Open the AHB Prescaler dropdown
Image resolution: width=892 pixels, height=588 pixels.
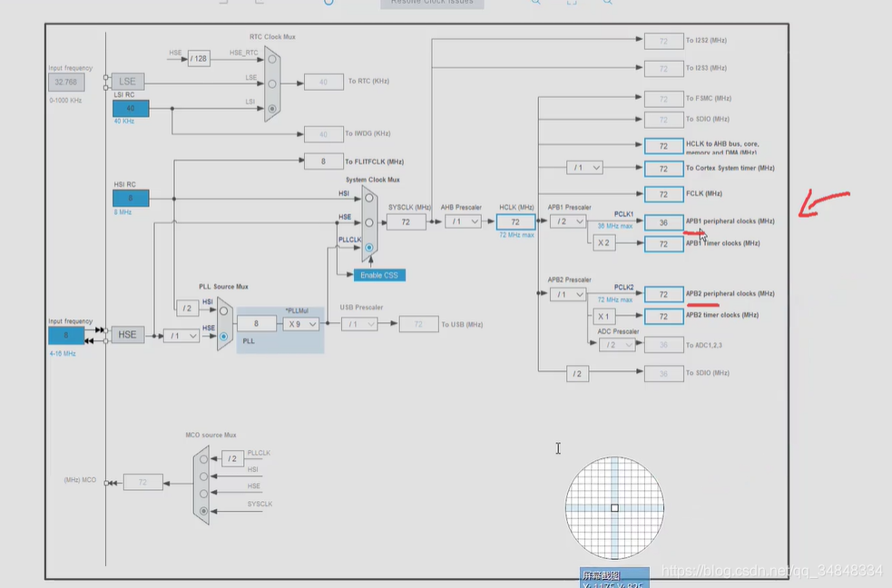pyautogui.click(x=463, y=221)
